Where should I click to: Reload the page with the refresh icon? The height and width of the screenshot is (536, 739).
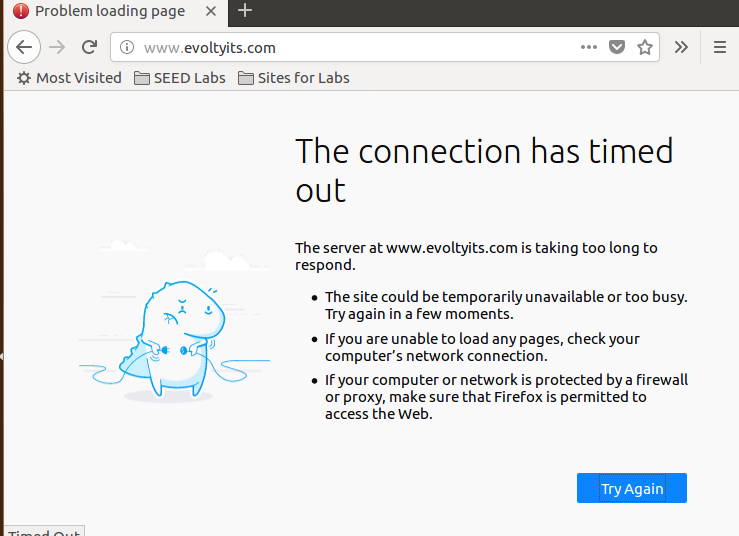coord(89,47)
